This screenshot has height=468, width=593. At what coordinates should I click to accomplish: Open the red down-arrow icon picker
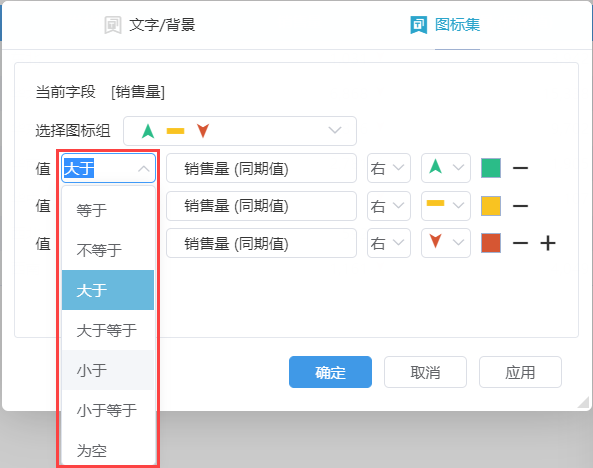446,243
